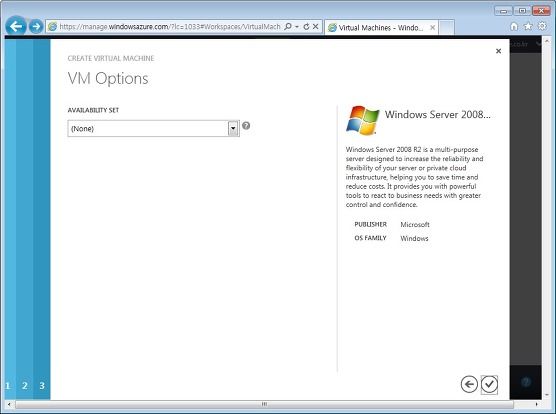The image size is (556, 414).
Task: Jump to wizard step 1
Action: point(8,386)
